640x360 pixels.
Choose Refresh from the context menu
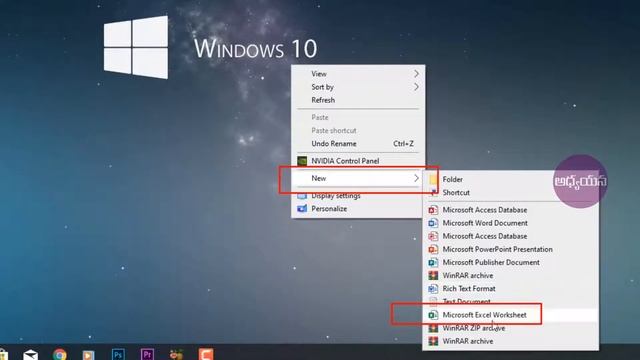point(358,100)
